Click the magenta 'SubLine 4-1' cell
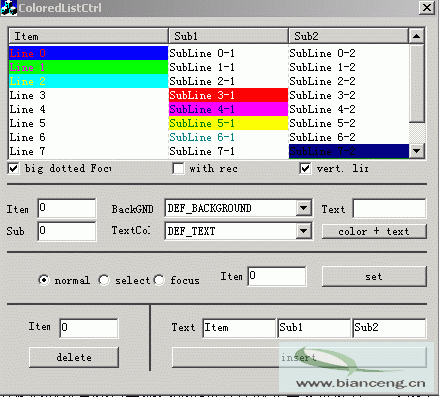 [x=228, y=109]
